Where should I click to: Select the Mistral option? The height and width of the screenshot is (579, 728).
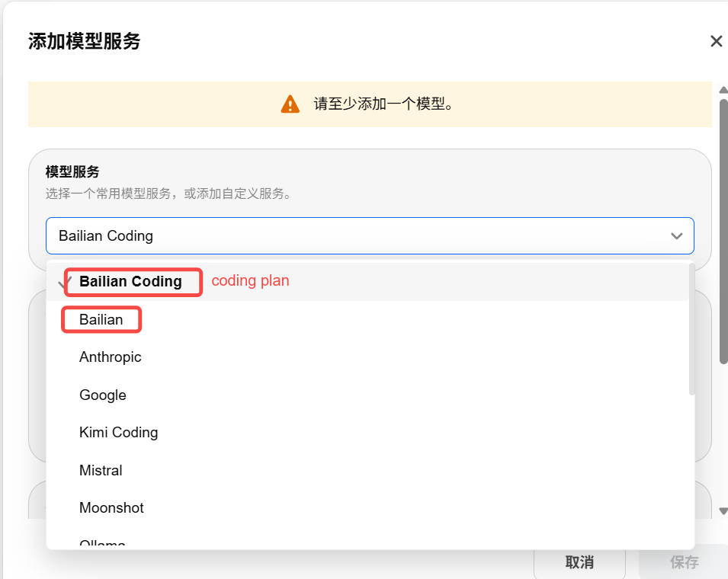[x=101, y=470]
